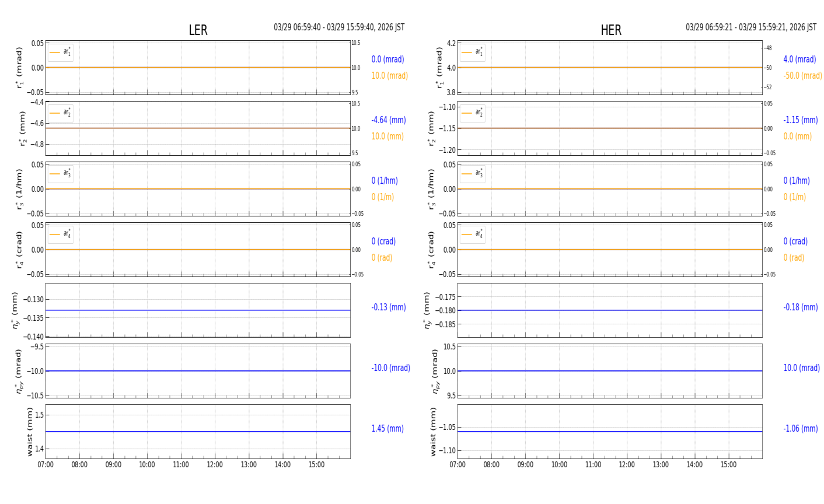Click the 15:00 tick on HER time axis
Screen dimensions: 824x504
pyautogui.click(x=728, y=465)
